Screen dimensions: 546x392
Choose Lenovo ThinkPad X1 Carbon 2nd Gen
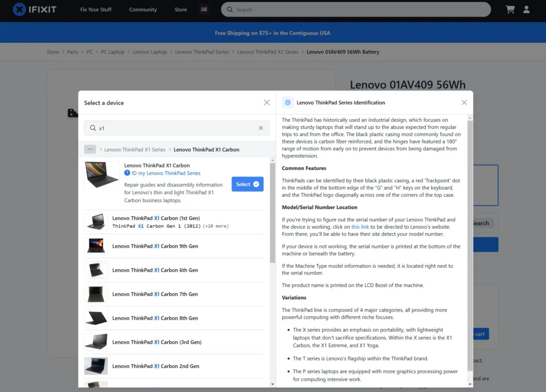(174, 366)
